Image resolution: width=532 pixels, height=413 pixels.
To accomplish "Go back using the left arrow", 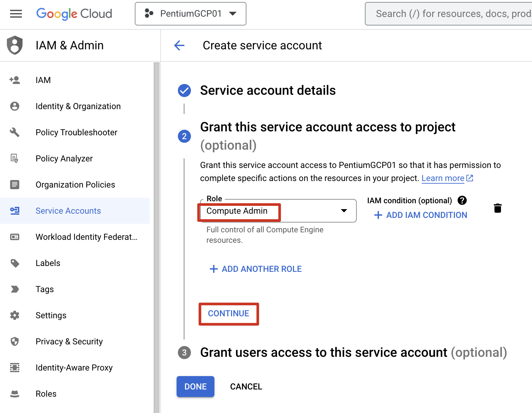I will (x=179, y=45).
